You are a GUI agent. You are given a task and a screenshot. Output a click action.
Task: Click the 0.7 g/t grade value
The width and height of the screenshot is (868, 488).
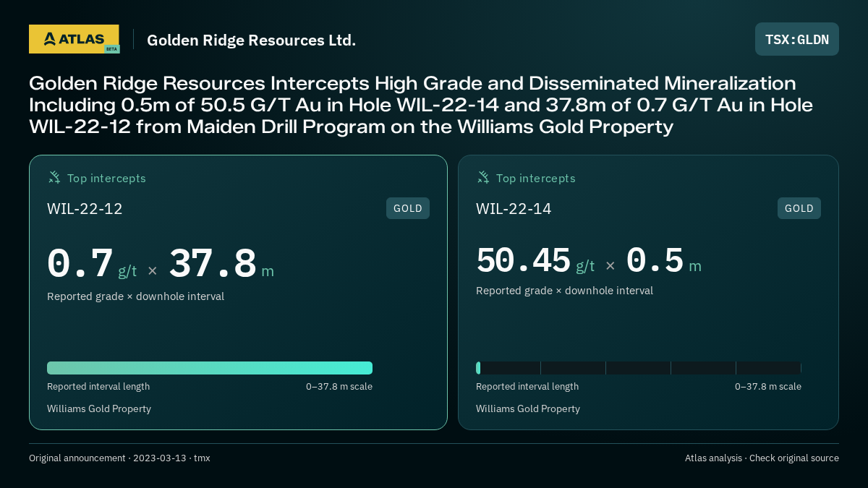92,265
